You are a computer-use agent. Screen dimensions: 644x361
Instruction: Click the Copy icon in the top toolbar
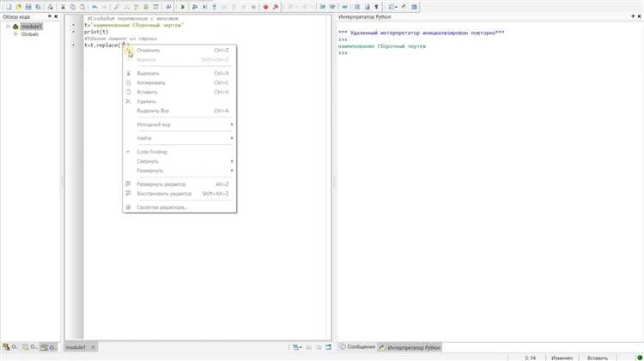[x=73, y=7]
